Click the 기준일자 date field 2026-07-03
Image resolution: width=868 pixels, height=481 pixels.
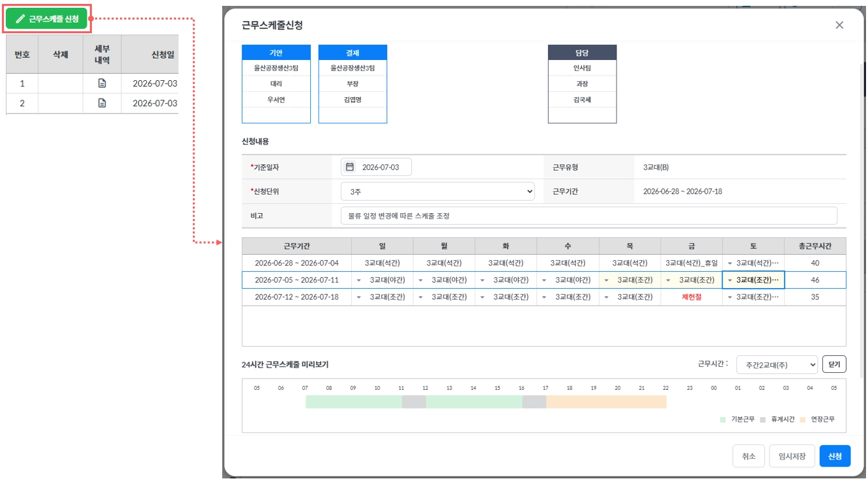click(377, 167)
